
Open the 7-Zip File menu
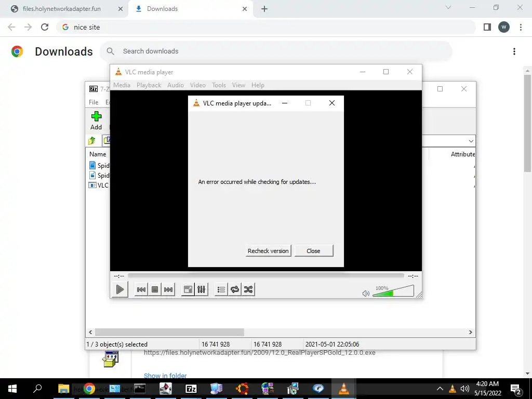(94, 102)
